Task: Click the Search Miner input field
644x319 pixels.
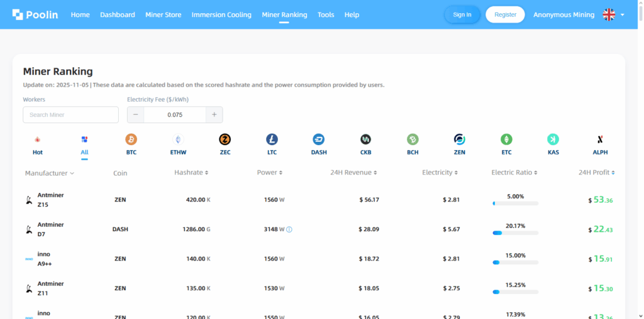Action: point(70,115)
